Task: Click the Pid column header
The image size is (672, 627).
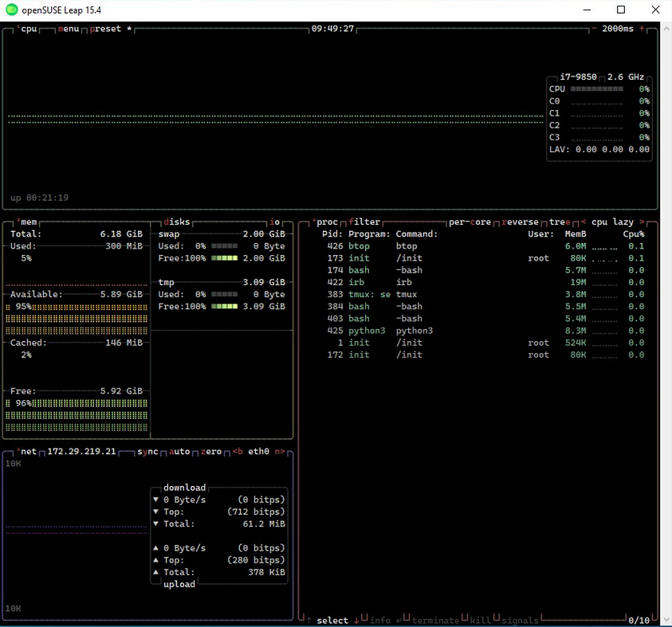Action: [x=332, y=234]
